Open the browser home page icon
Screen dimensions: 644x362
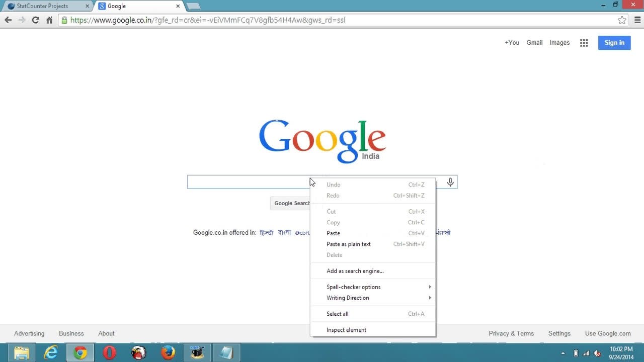click(x=49, y=20)
